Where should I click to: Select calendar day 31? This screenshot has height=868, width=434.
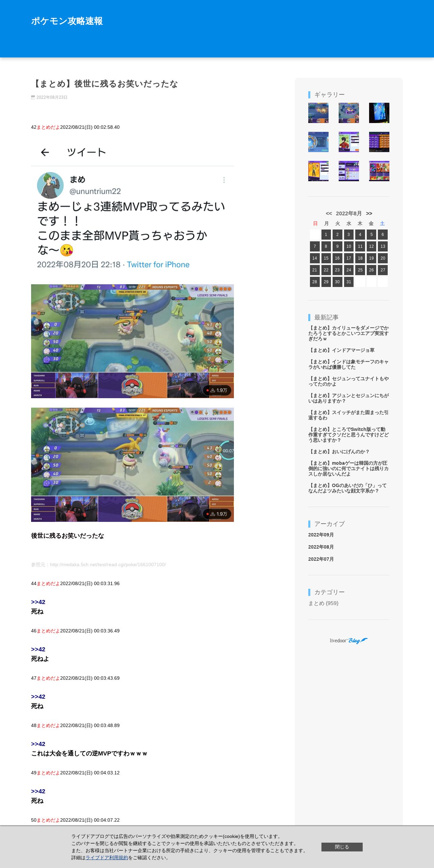click(349, 282)
